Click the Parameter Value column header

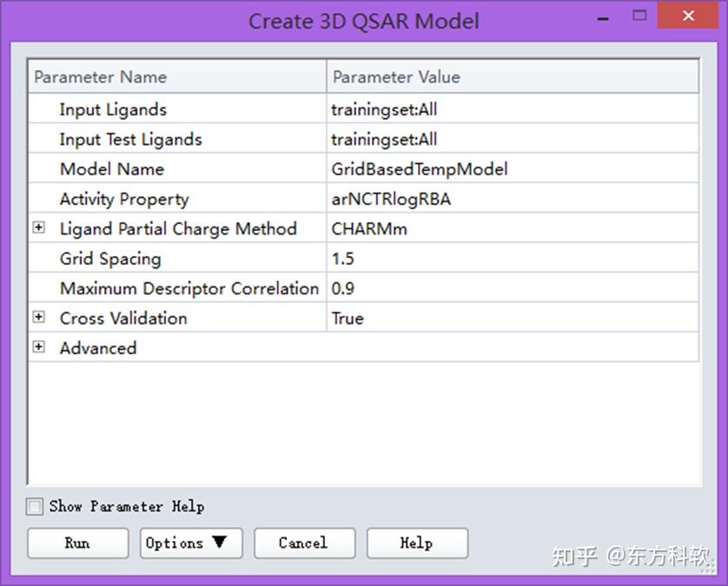point(513,76)
